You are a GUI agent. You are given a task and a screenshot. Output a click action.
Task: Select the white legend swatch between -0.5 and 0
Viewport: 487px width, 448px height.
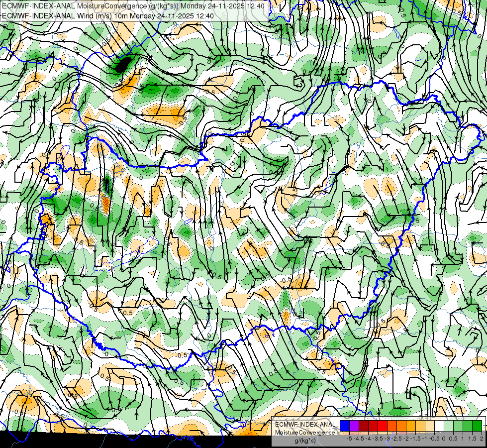pos(439,426)
